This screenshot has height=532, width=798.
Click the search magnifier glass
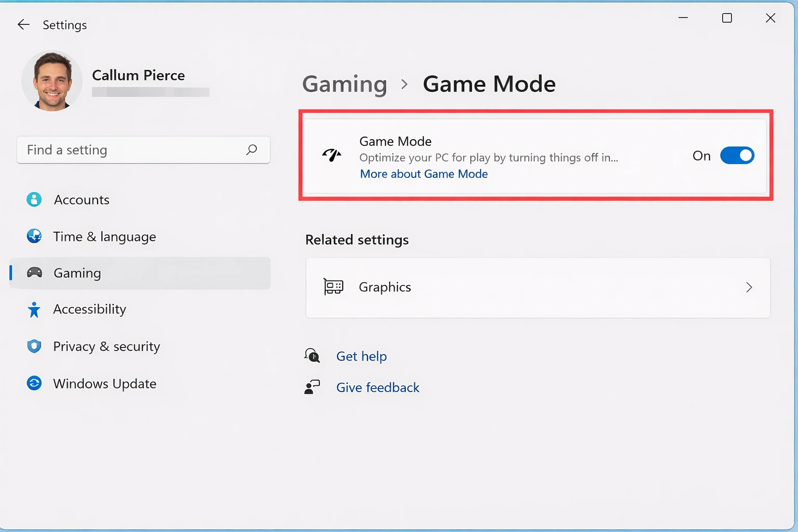pos(252,150)
